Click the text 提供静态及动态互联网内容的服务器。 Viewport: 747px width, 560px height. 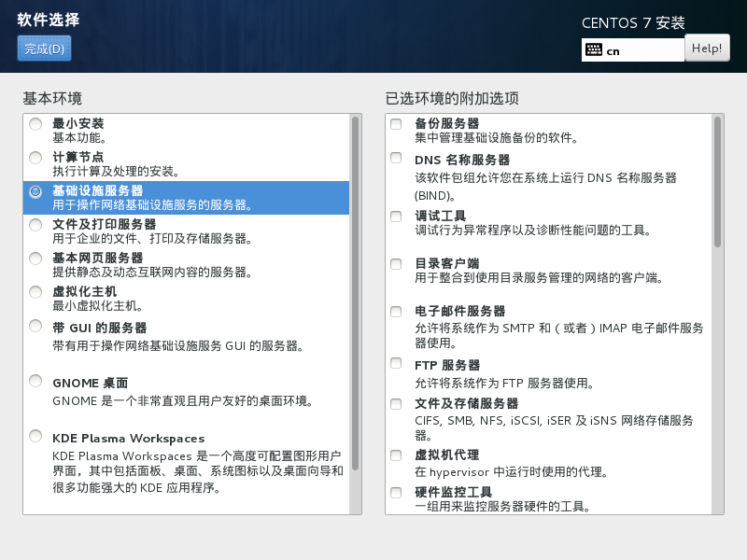152,273
